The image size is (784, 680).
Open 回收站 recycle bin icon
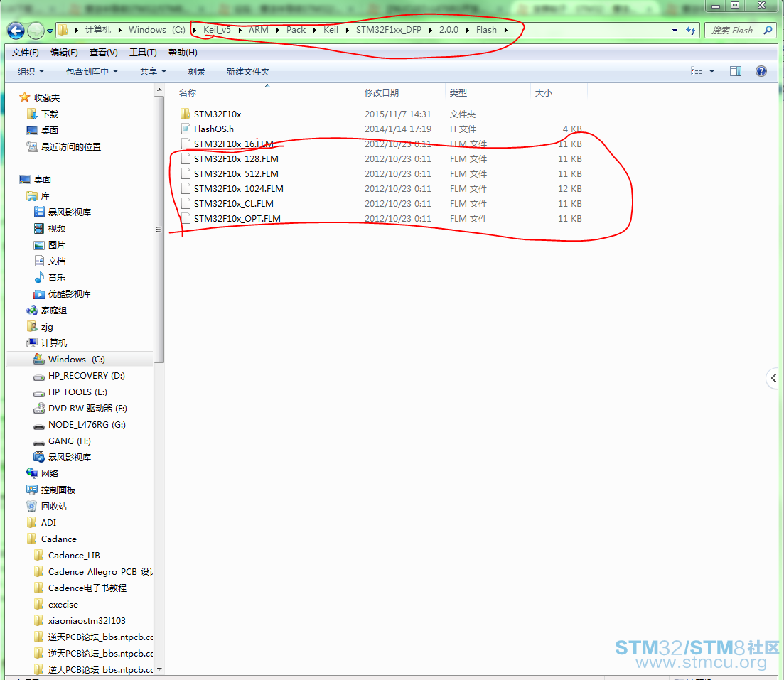pos(32,507)
